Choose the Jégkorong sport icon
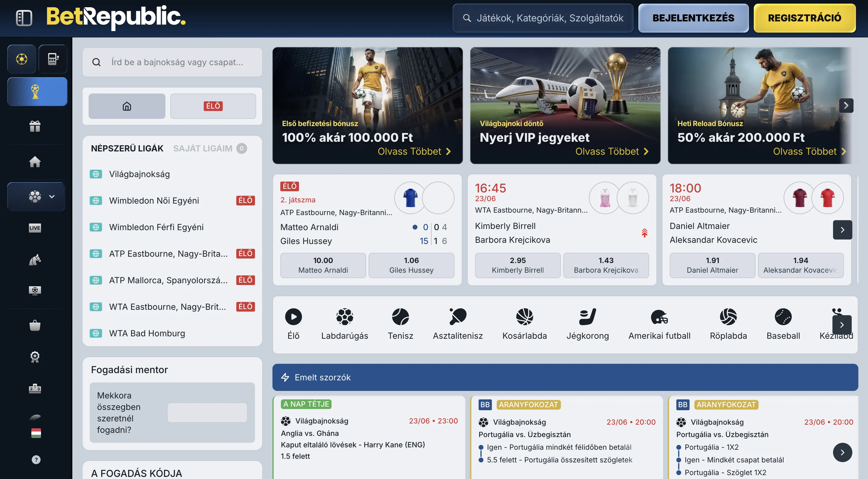868x479 pixels. tap(588, 317)
